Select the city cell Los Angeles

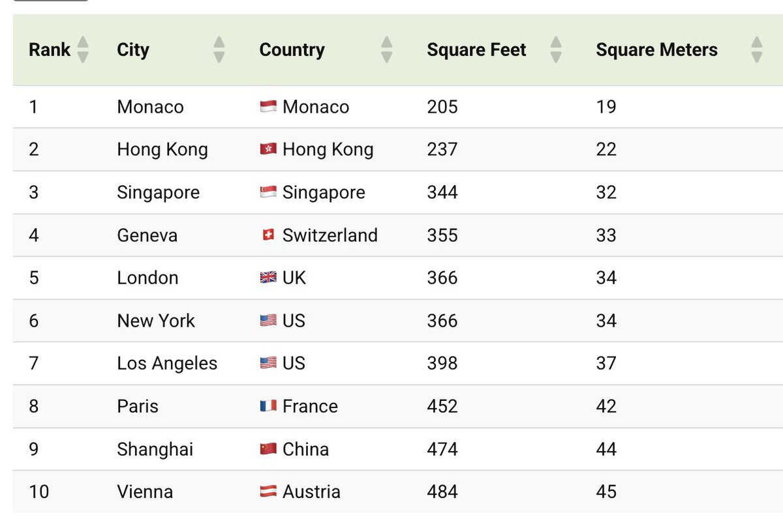click(x=167, y=364)
